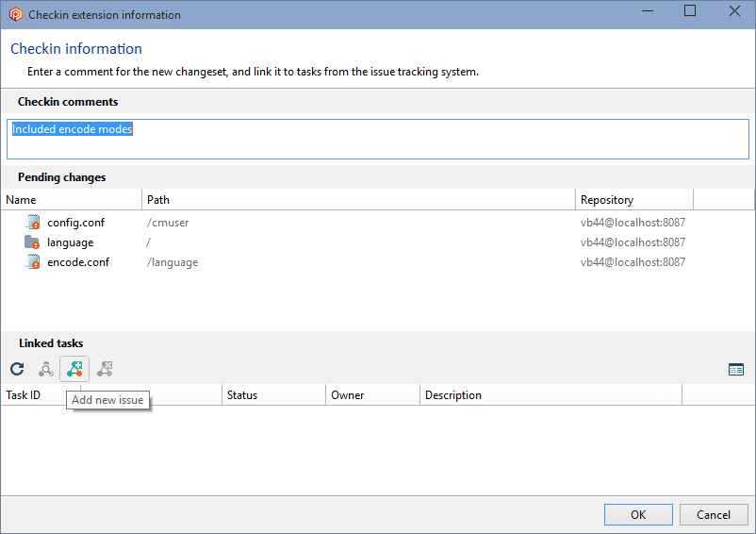Click the config.conf file icon

coord(33,222)
